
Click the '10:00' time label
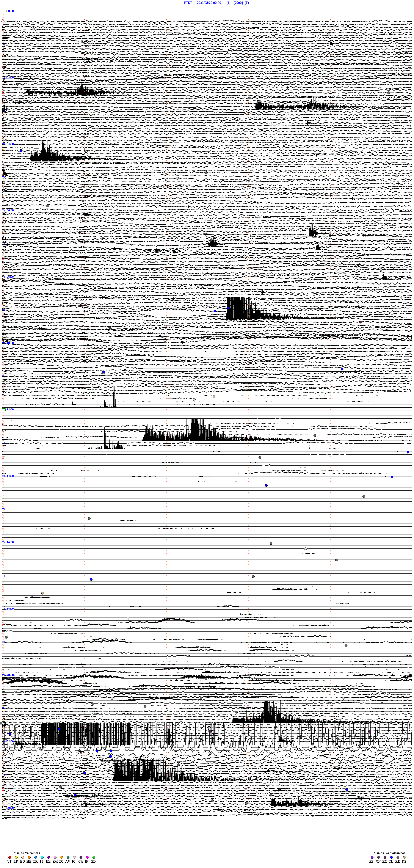pos(10,343)
